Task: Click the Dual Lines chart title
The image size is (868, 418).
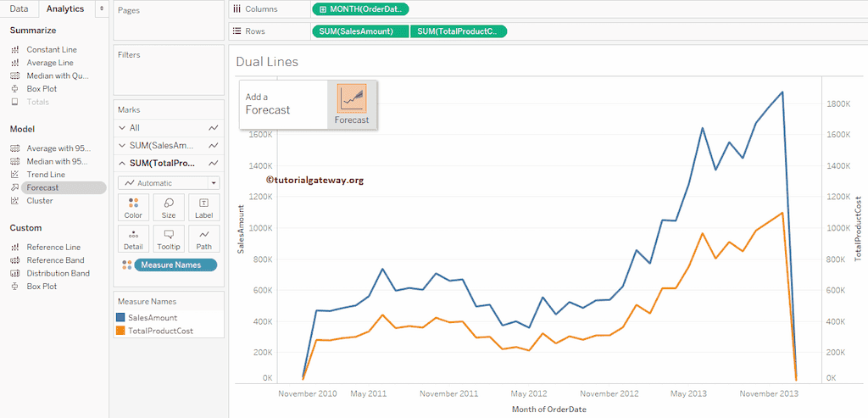Action: tap(267, 62)
